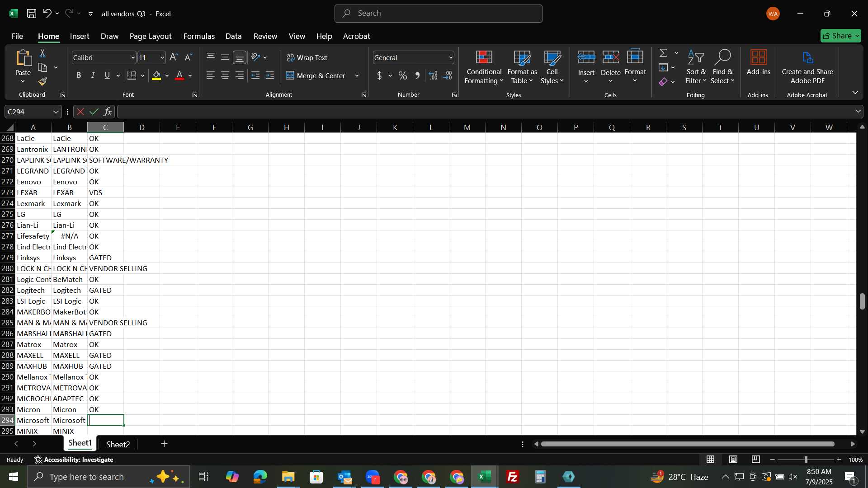
Task: Open the General number format dropdown
Action: (451, 58)
